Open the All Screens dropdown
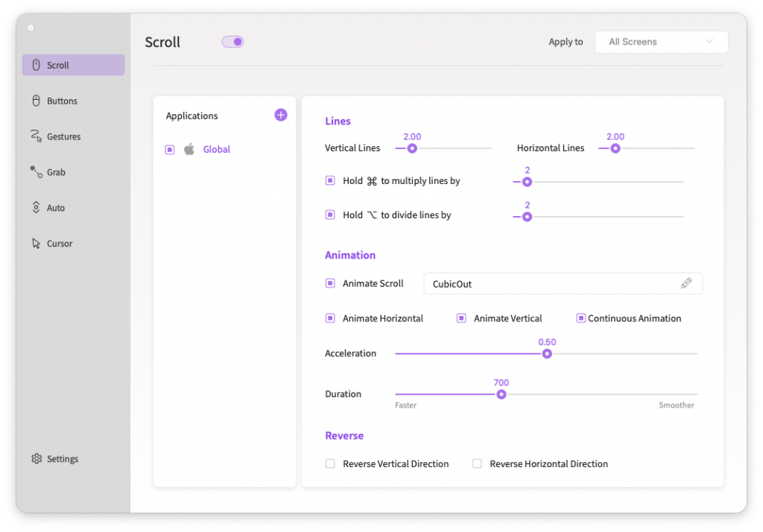This screenshot has width=763, height=532. [662, 42]
